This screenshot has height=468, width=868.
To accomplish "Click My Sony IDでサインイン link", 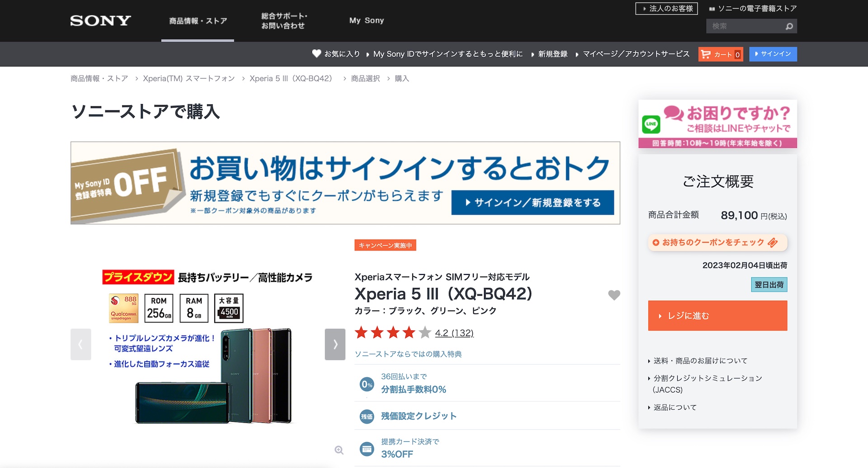I will pyautogui.click(x=448, y=54).
